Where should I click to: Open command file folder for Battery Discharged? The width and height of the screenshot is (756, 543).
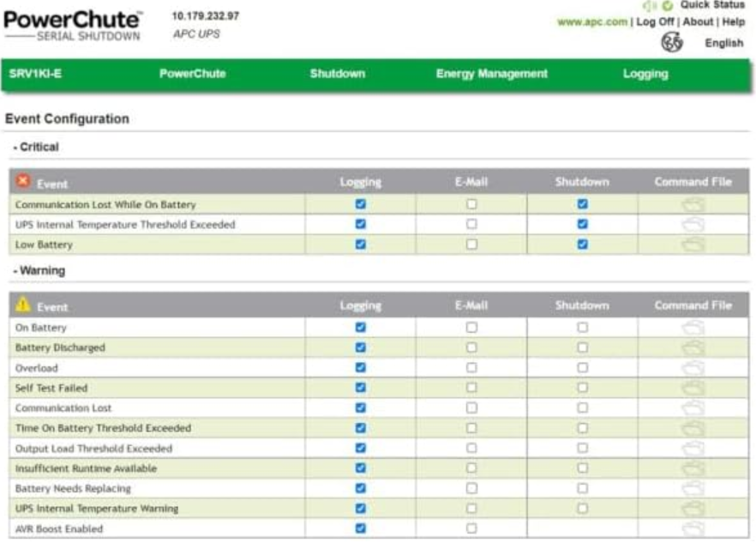[693, 347]
